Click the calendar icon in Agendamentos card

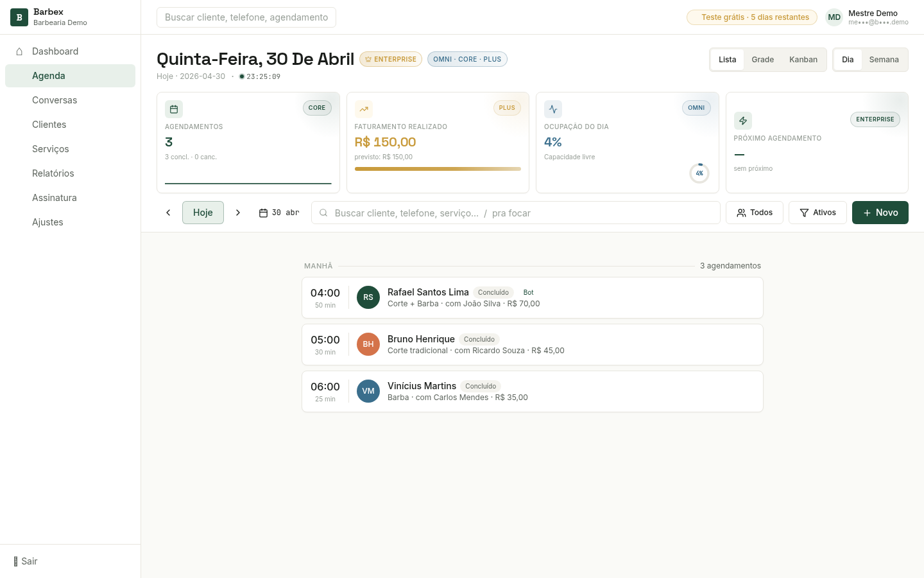[x=174, y=109]
